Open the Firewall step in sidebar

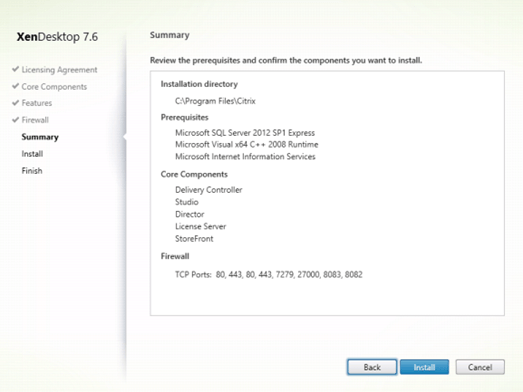point(35,120)
